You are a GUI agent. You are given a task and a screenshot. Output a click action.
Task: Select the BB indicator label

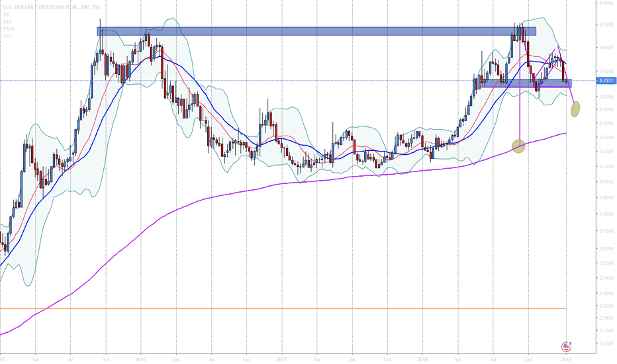[7, 14]
